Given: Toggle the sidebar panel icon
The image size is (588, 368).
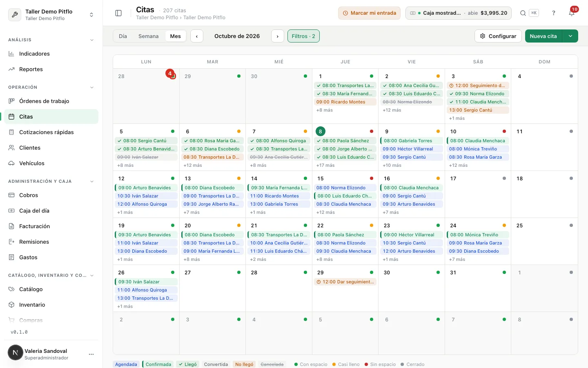Looking at the screenshot, I should (x=118, y=13).
